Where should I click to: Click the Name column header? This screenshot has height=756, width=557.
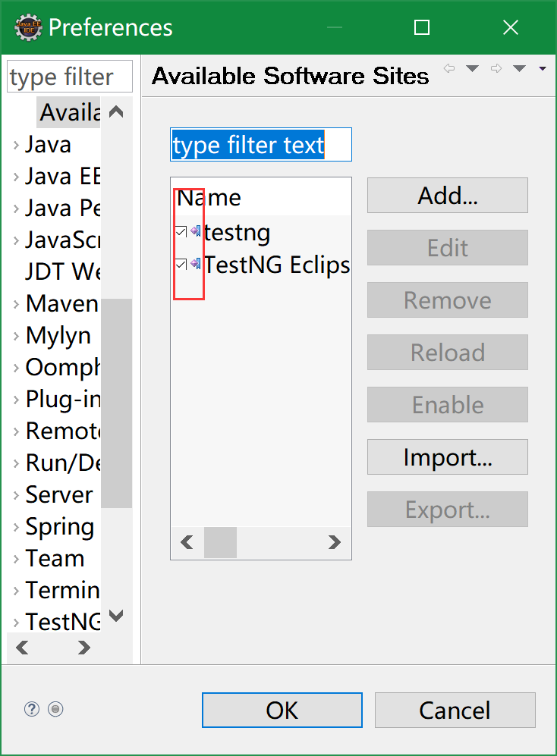(261, 197)
